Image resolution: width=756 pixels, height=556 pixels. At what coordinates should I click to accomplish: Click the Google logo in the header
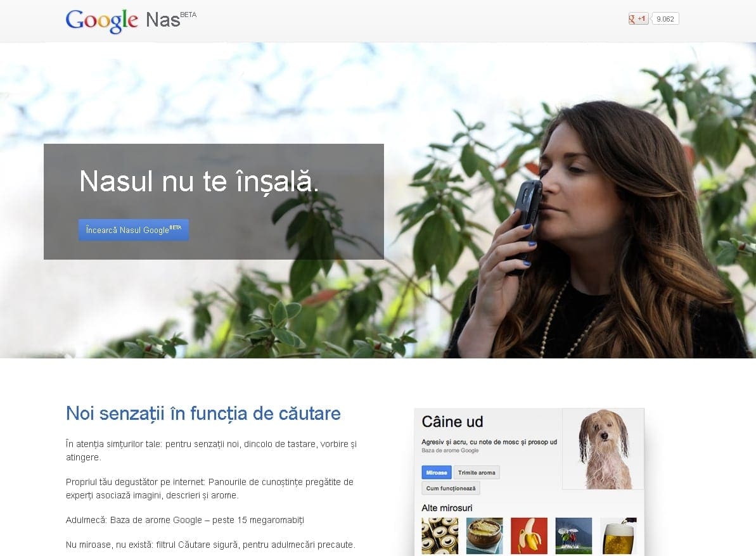pos(101,20)
